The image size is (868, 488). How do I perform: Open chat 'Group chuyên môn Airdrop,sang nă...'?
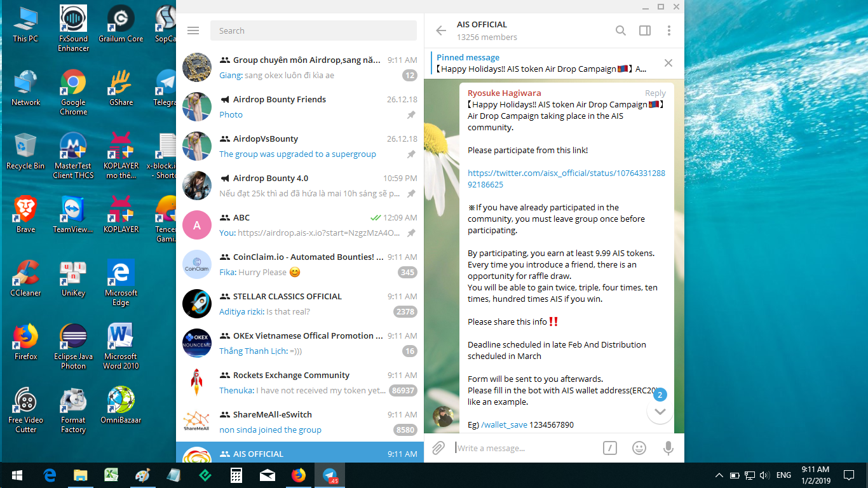pyautogui.click(x=300, y=67)
